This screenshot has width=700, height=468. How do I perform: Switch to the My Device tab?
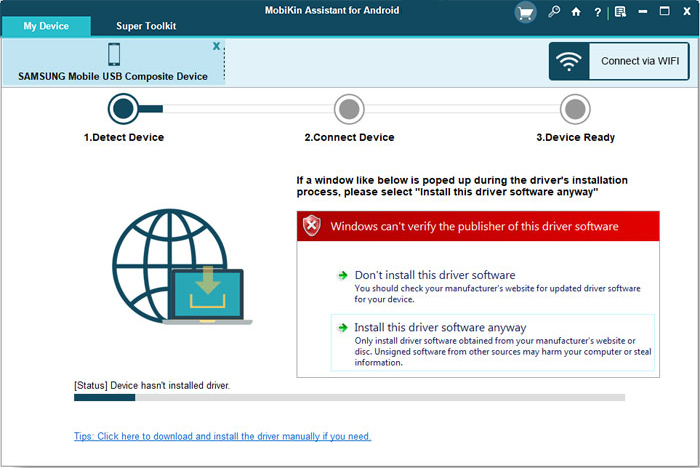pos(46,26)
